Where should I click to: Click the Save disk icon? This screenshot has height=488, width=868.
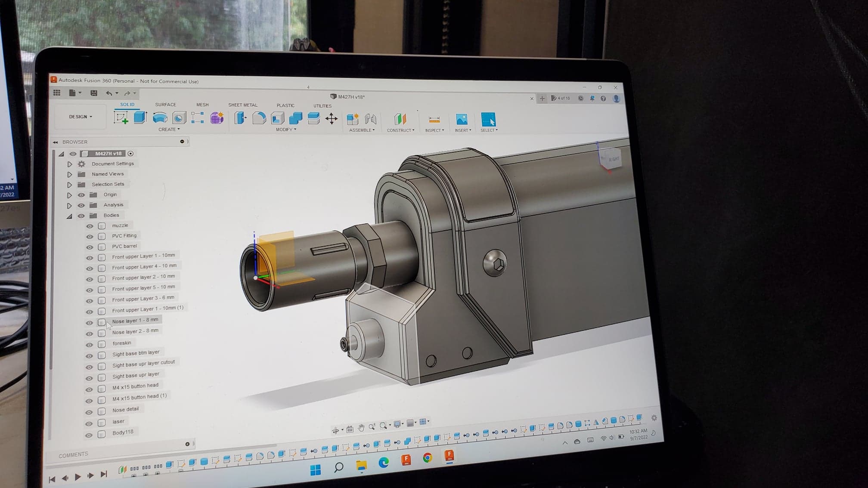[x=94, y=93]
